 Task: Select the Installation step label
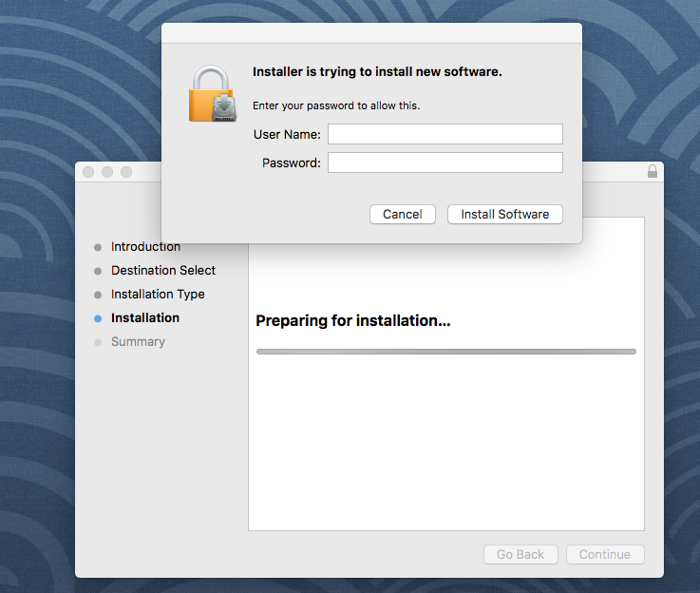pos(145,318)
